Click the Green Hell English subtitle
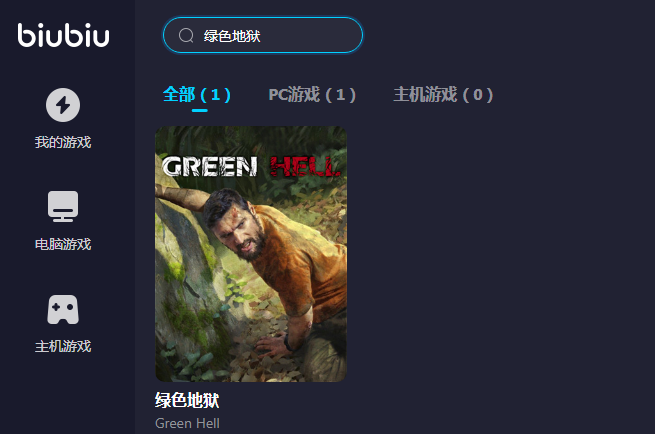 click(x=187, y=423)
